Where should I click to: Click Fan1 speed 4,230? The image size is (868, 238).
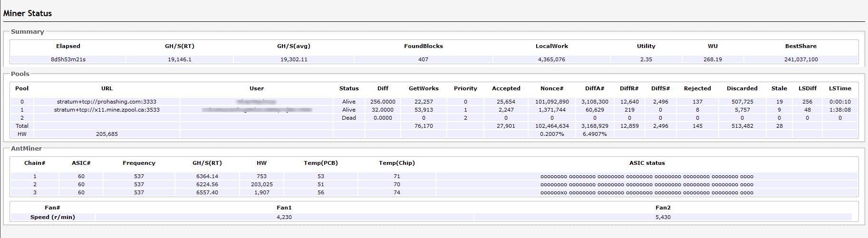pos(284,217)
